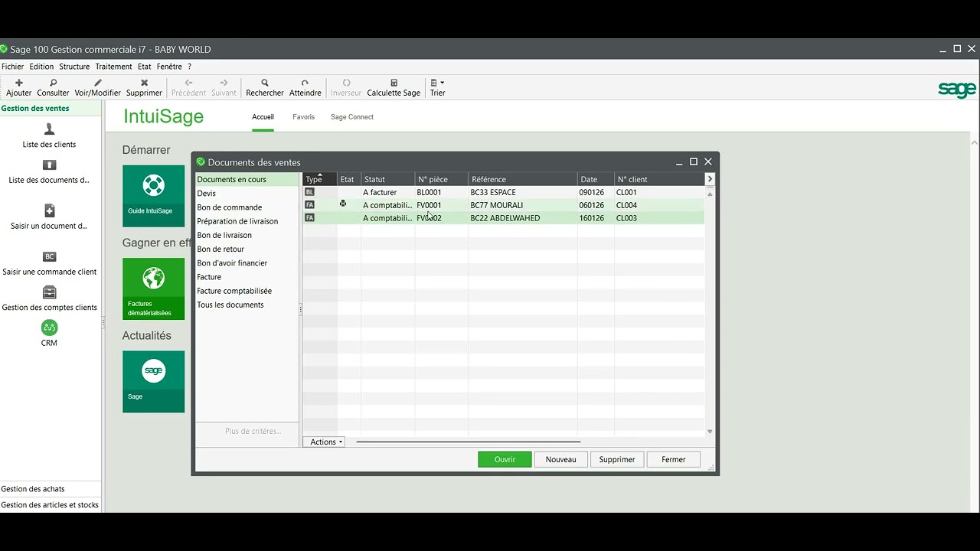The width and height of the screenshot is (980, 551).
Task: Open the Trier dropdown in toolbar
Action: point(437,87)
